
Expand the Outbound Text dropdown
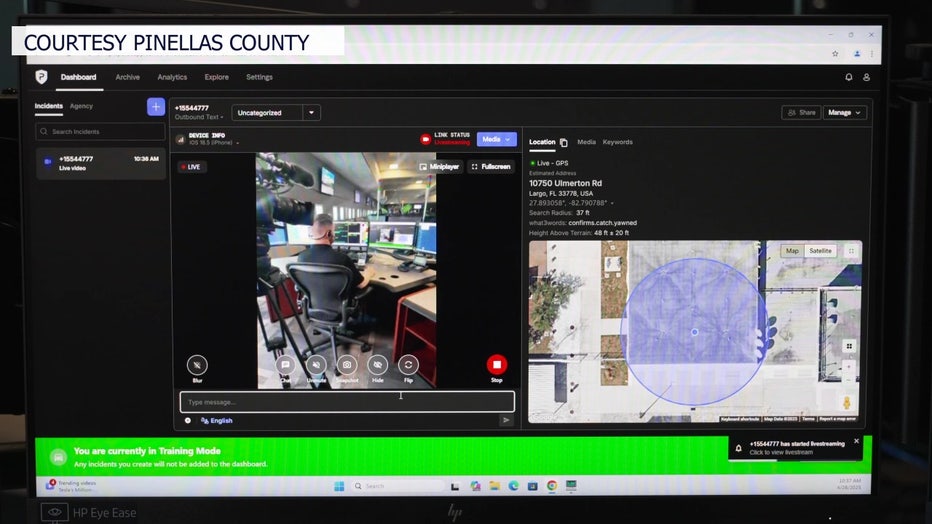(199, 117)
